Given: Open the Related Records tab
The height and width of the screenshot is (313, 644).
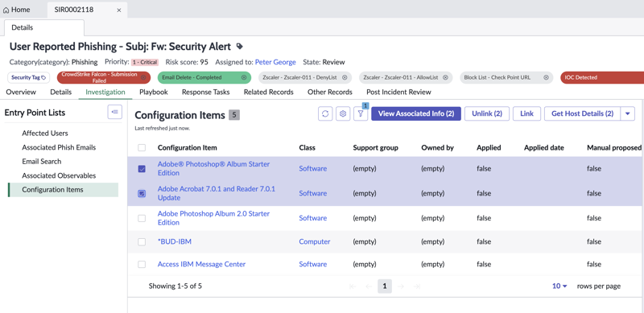Looking at the screenshot, I should 269,92.
